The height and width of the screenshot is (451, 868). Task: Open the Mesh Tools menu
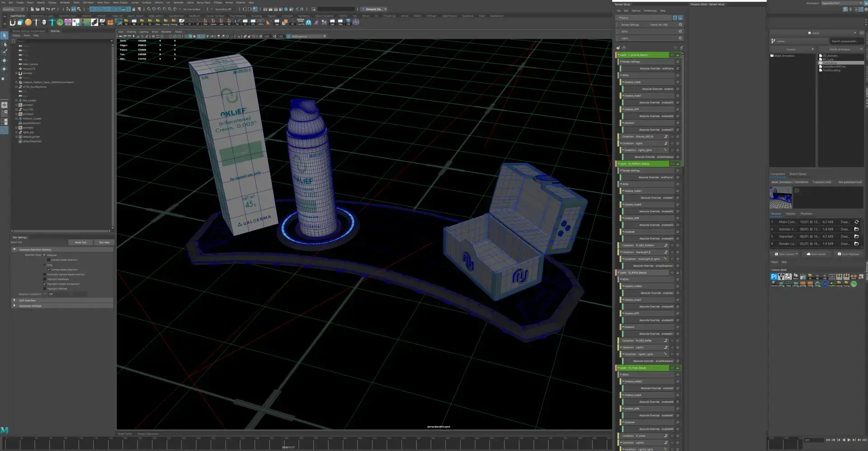[103, 2]
